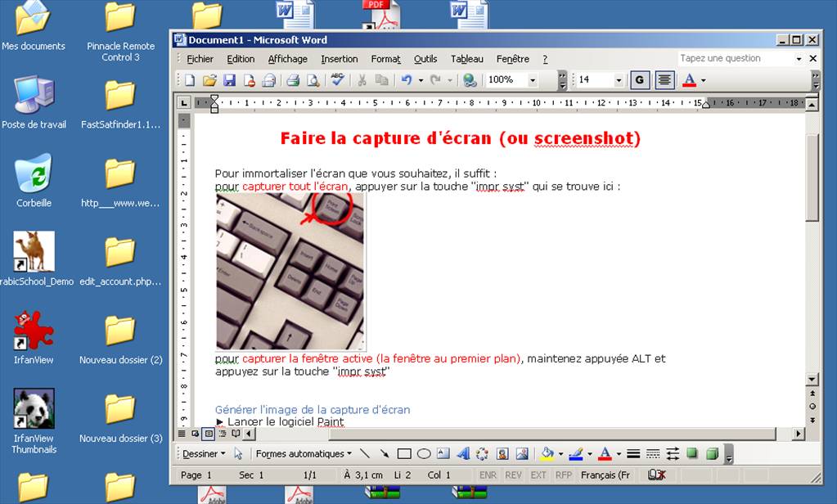Print the document using printer icon
The width and height of the screenshot is (837, 504).
293,80
